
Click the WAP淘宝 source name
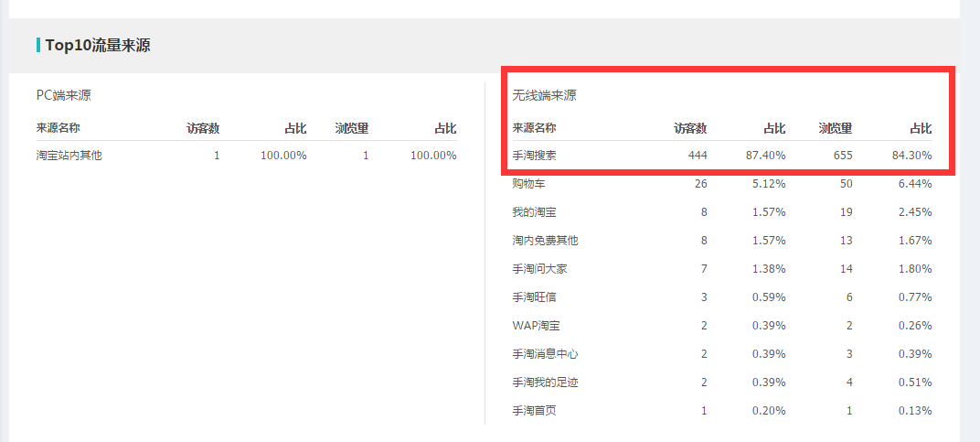[537, 326]
